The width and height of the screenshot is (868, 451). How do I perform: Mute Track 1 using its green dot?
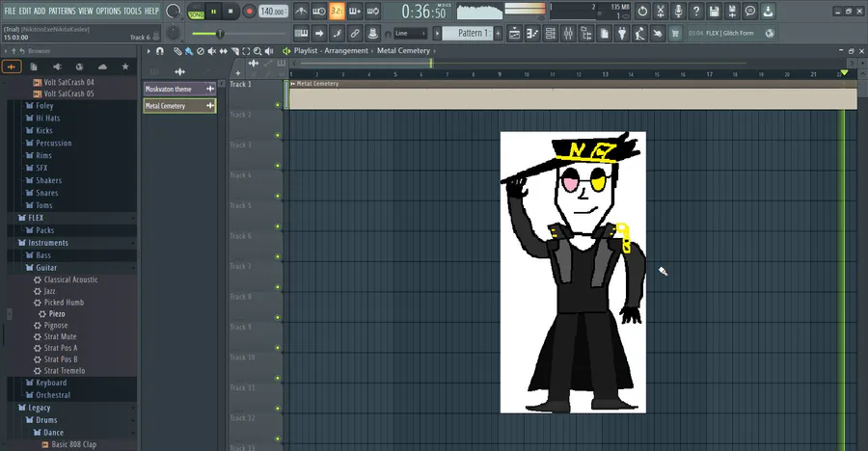278,105
